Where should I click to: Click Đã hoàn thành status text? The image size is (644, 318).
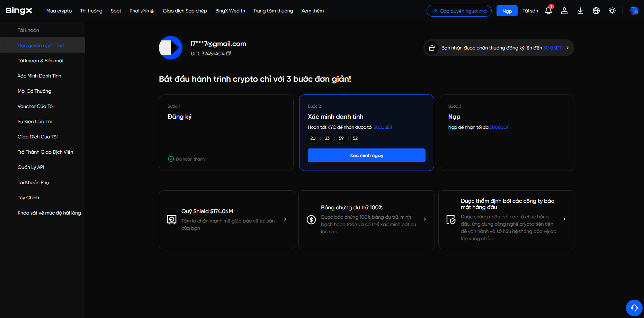point(190,159)
